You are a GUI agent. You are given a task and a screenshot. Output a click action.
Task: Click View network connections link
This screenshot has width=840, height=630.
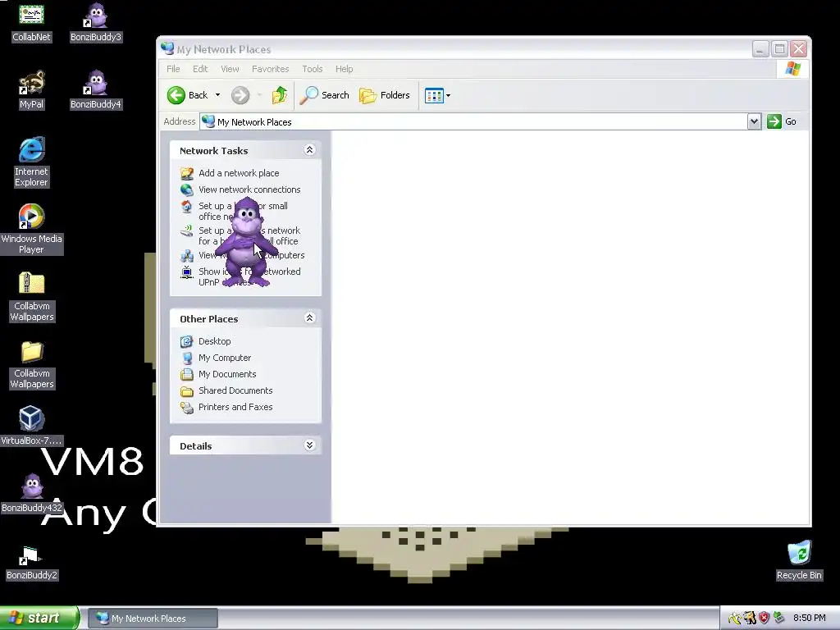(x=249, y=189)
